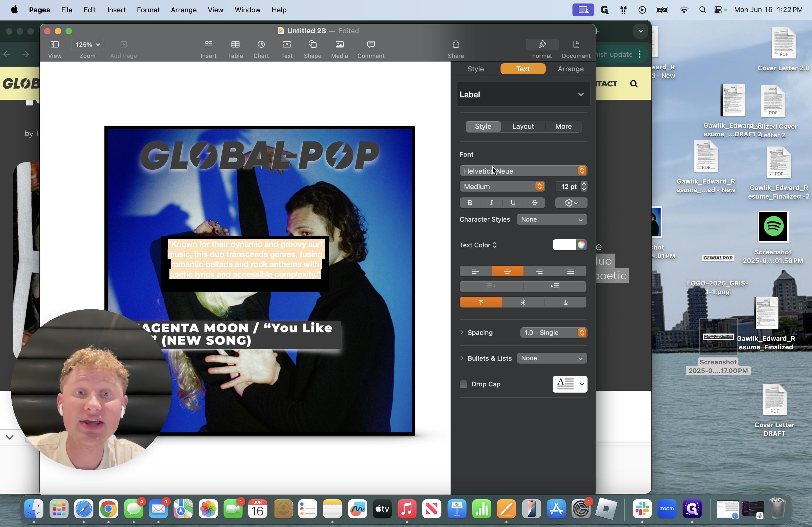
Task: Enable the Drop Cap checkbox
Action: coord(463,384)
